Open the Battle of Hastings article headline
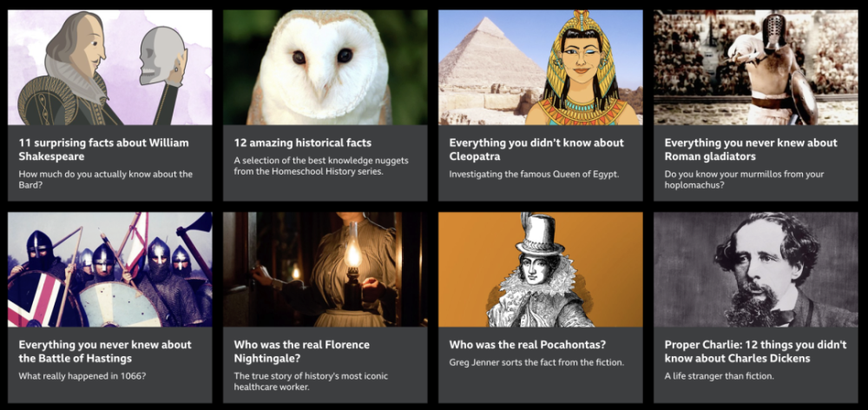The height and width of the screenshot is (410, 868). (x=105, y=351)
